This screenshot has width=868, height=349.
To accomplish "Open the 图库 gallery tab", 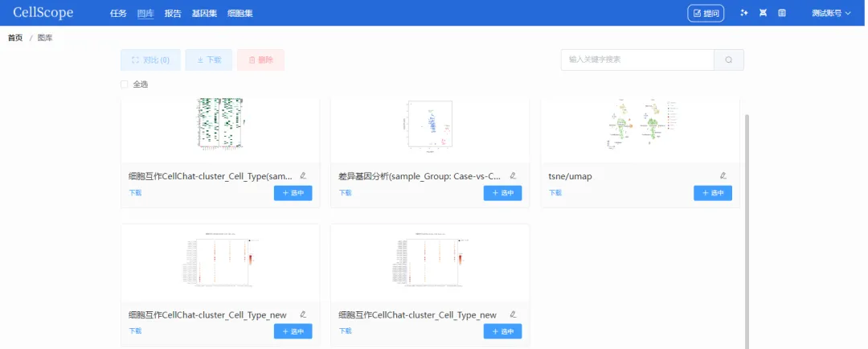I will pos(145,14).
